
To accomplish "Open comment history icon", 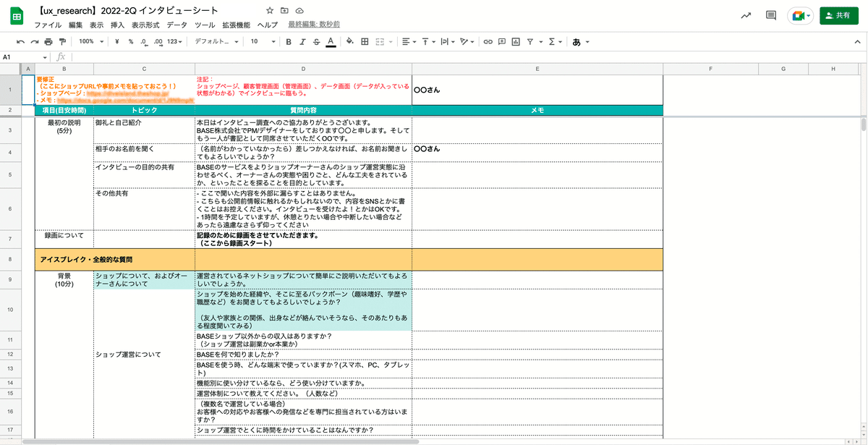I will (771, 16).
